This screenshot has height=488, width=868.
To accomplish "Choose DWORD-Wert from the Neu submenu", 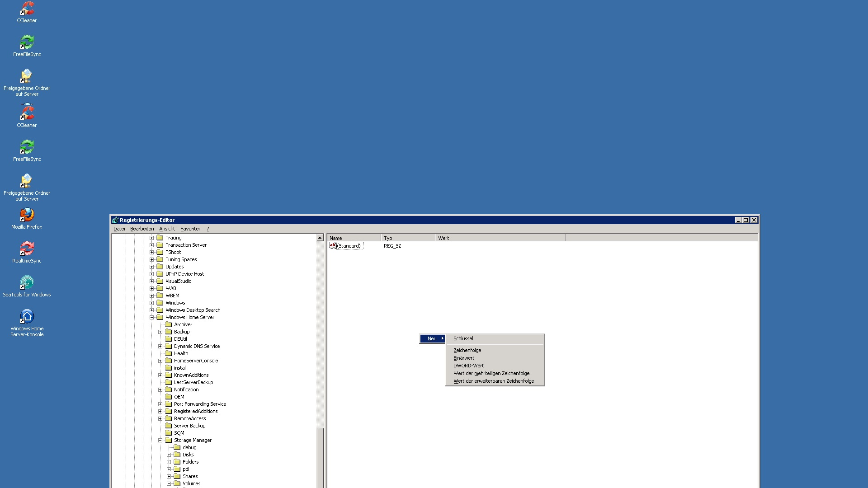I will tap(468, 366).
